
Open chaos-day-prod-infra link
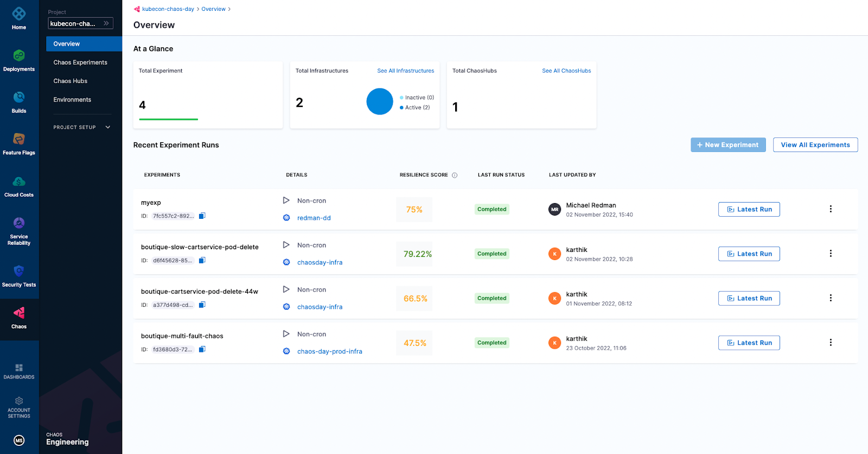tap(330, 351)
